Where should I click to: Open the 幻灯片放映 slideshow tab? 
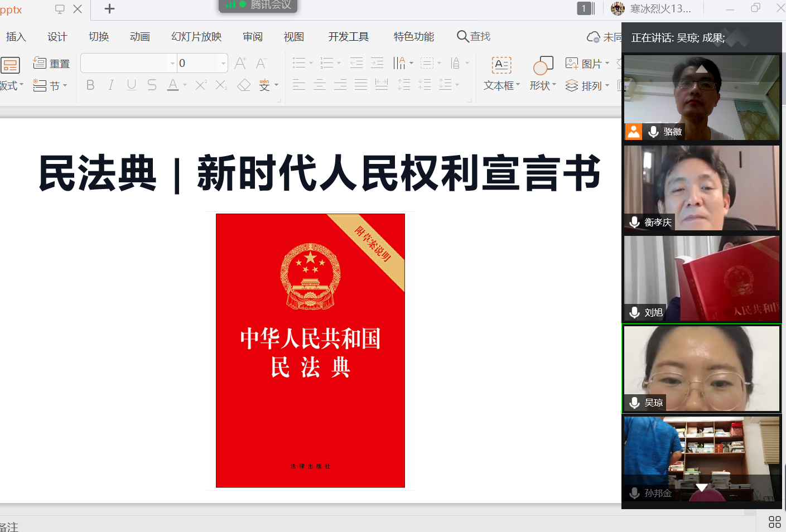click(196, 37)
